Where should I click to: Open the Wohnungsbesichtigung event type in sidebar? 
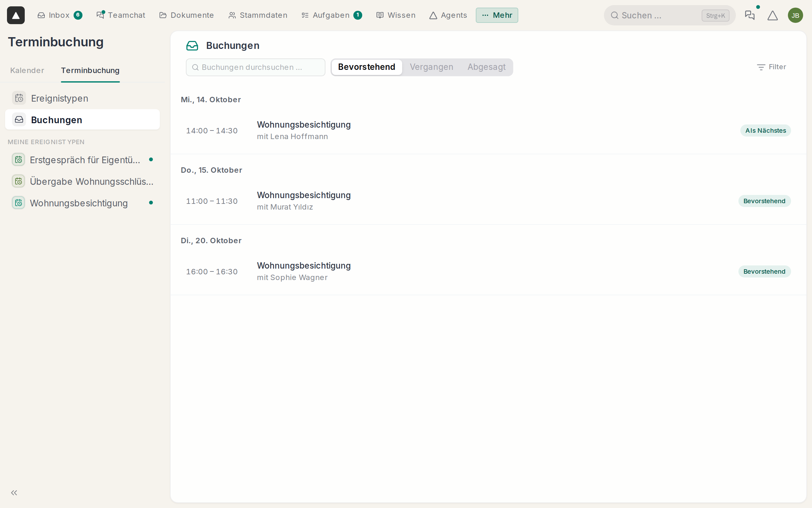[82, 203]
